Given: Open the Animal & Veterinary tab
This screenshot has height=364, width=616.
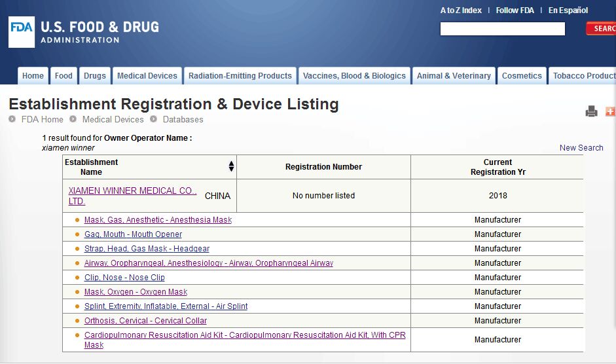Looking at the screenshot, I should [x=454, y=75].
